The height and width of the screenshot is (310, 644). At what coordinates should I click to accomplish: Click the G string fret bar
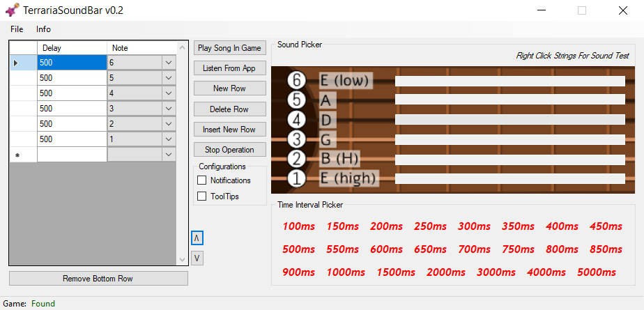pos(510,139)
